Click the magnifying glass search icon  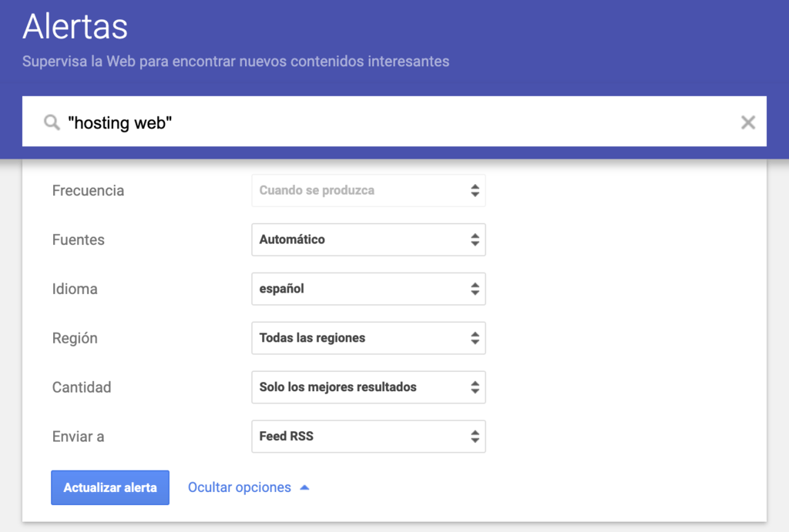click(x=51, y=122)
